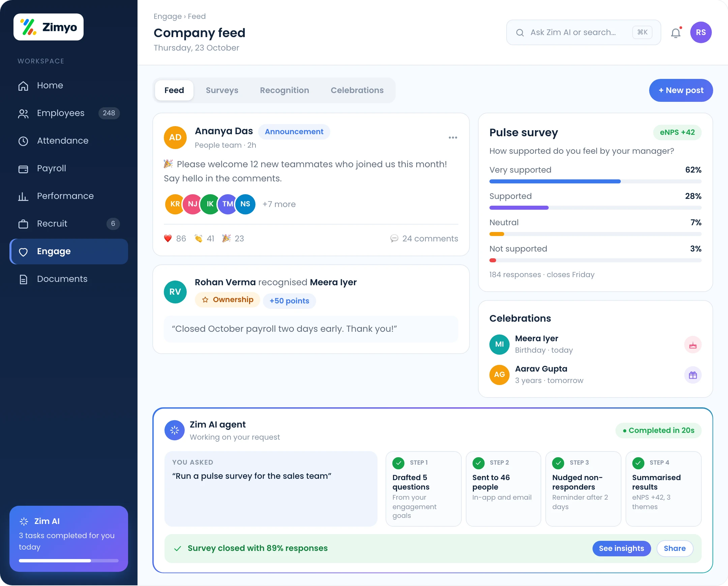Open Step 4 Summarised results card
Viewport: 728px width, 586px height.
click(x=664, y=490)
